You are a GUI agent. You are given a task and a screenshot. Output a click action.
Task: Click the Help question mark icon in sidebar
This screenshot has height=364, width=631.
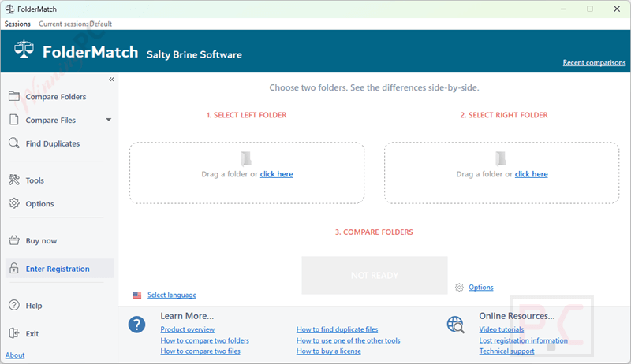point(14,306)
